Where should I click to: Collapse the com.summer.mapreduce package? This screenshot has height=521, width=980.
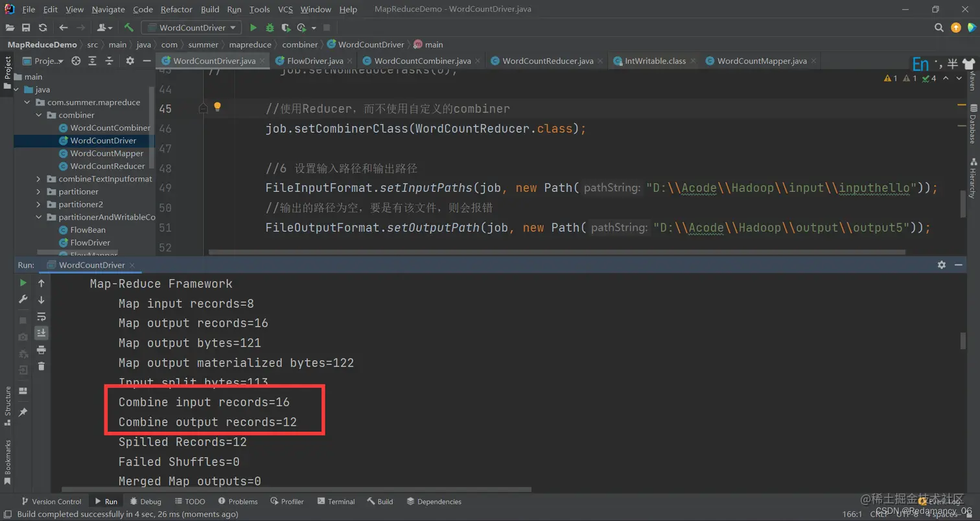[27, 102]
